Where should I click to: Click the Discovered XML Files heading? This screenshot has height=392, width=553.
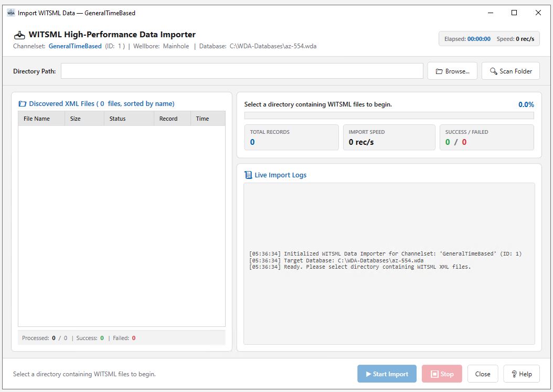click(102, 104)
